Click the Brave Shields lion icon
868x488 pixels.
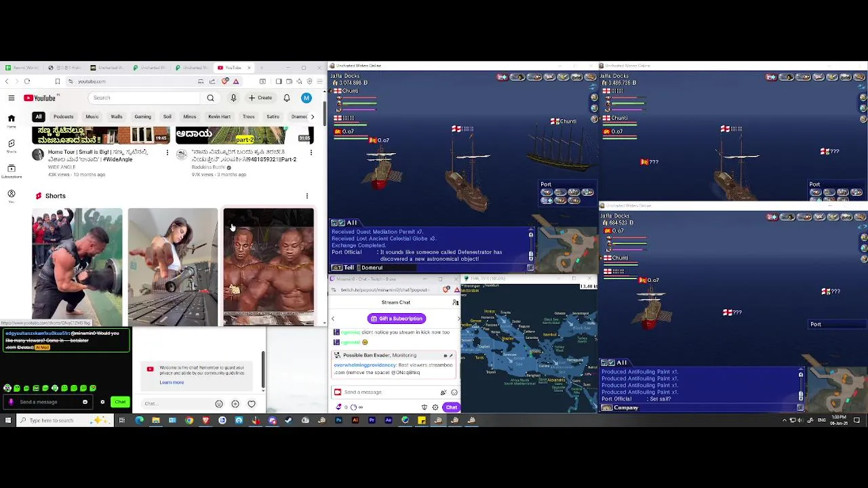click(x=225, y=81)
